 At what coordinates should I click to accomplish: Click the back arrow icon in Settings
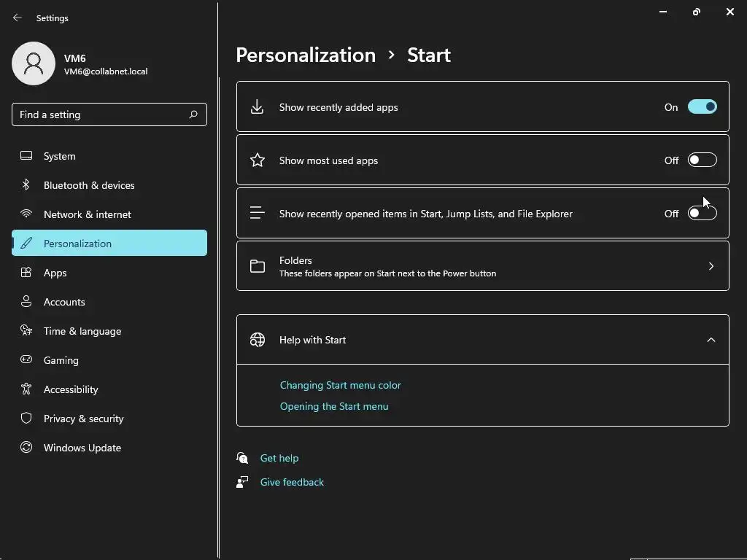[x=18, y=17]
